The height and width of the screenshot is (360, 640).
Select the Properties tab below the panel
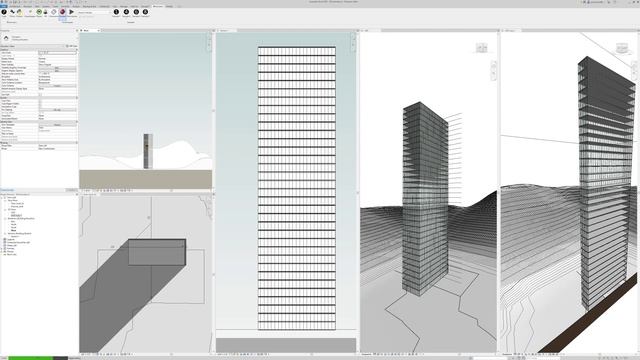pos(7,190)
